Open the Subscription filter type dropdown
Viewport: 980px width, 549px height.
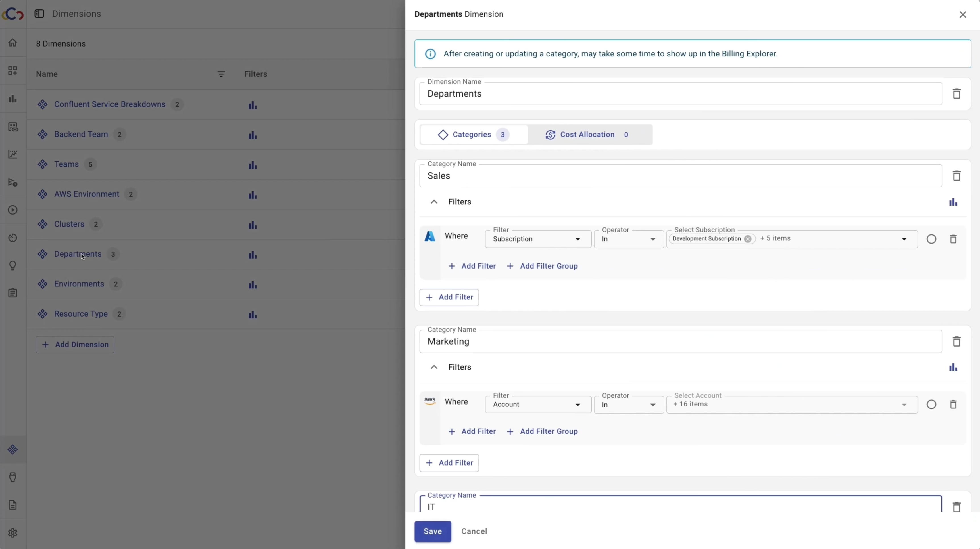point(537,239)
